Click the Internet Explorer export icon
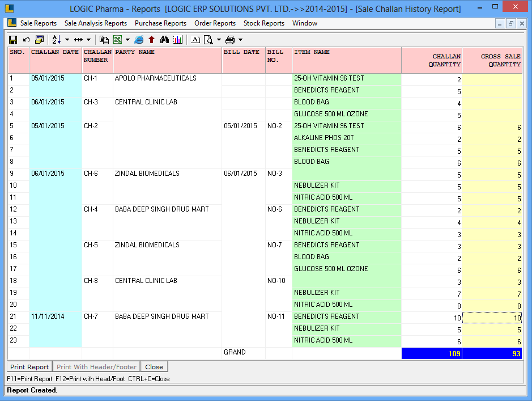532x401 pixels. coord(139,40)
